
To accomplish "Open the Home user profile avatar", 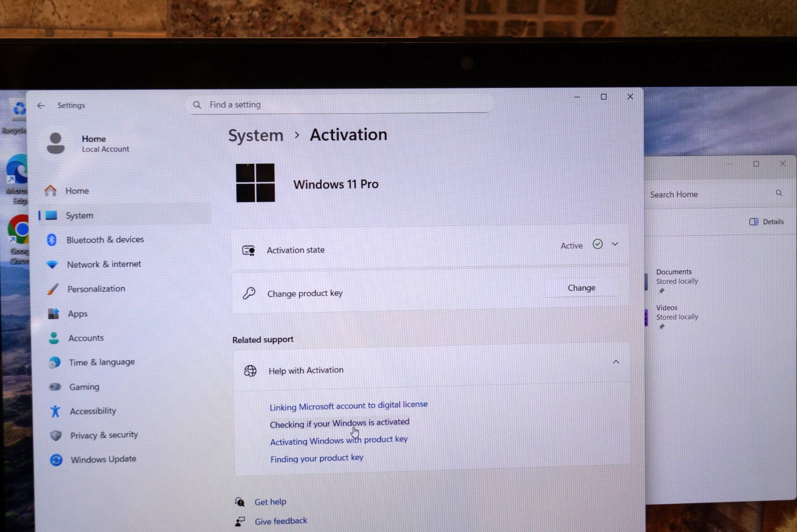I will click(56, 143).
